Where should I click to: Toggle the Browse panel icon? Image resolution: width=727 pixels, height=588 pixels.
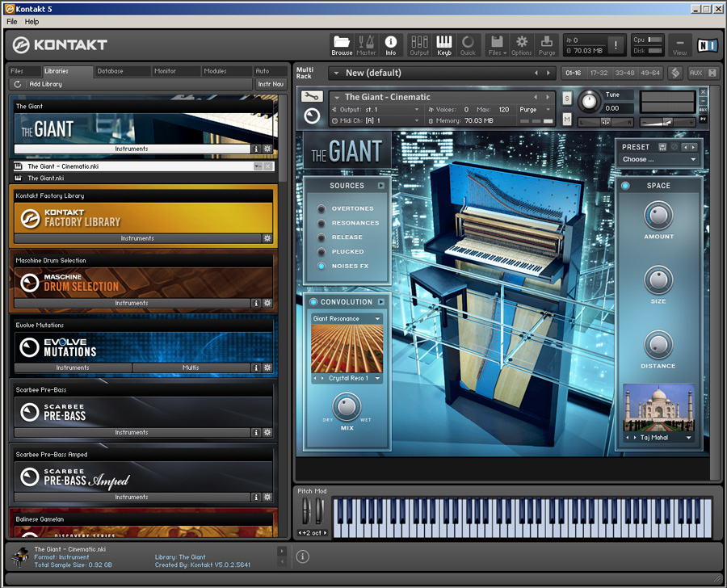(342, 46)
